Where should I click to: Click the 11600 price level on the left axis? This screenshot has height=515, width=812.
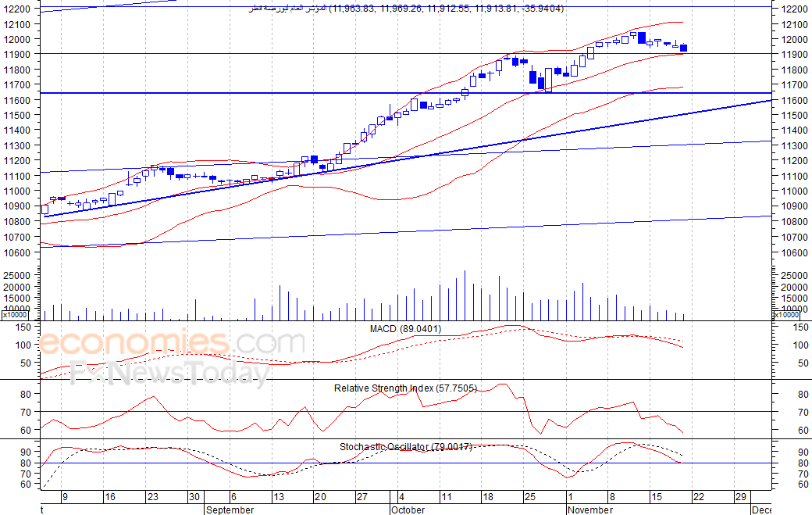point(16,100)
